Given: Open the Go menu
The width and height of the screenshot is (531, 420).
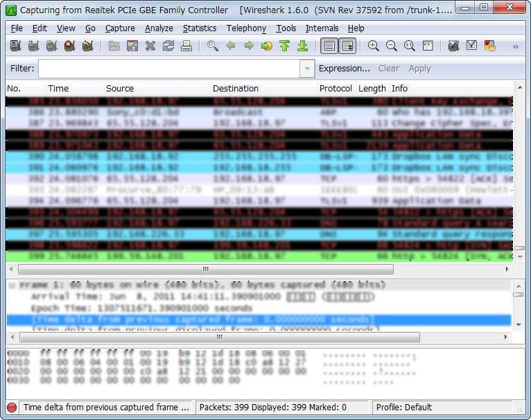Looking at the screenshot, I should (90, 28).
